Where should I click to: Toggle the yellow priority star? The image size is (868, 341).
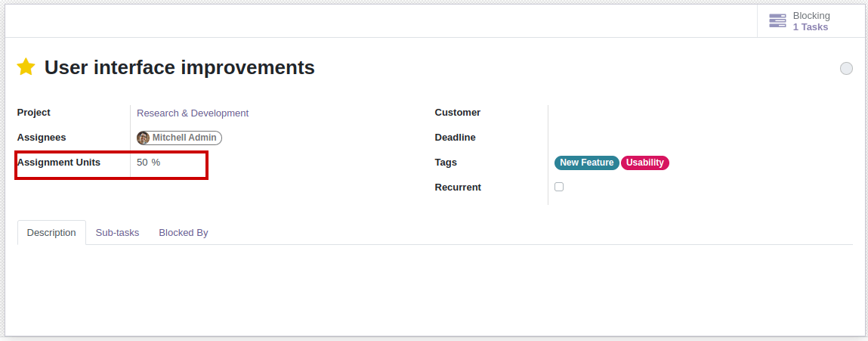26,67
